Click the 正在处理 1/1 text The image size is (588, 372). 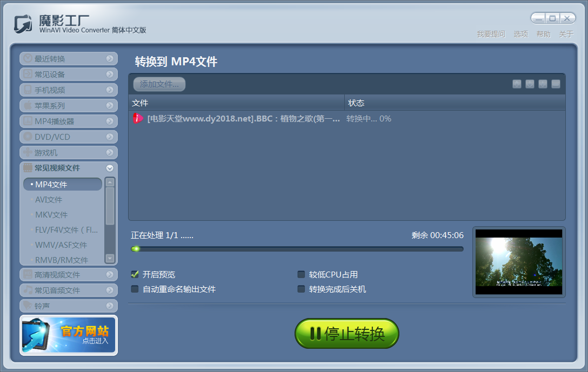click(162, 235)
